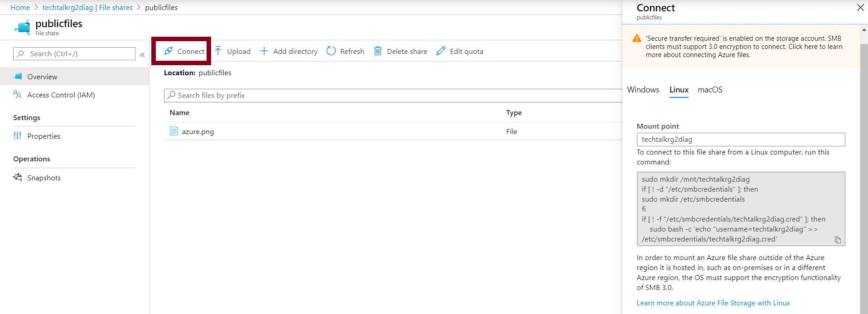Click the Upload toolbar label
The image size is (868, 314).
point(239,51)
